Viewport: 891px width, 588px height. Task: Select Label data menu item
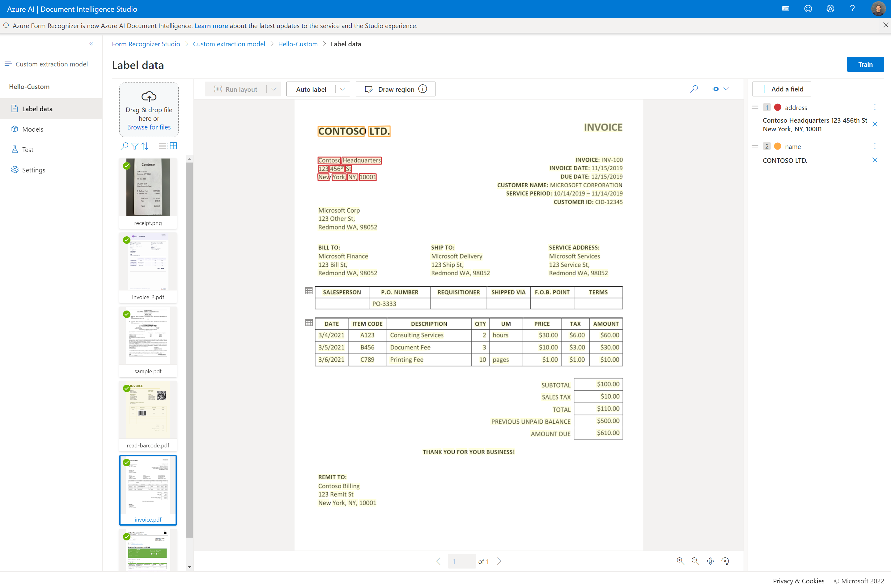tap(37, 108)
